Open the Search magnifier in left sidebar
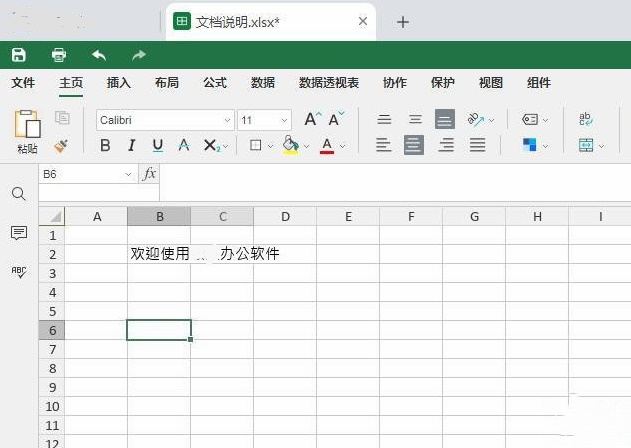Screen dimensions: 631x448 (x=19, y=194)
